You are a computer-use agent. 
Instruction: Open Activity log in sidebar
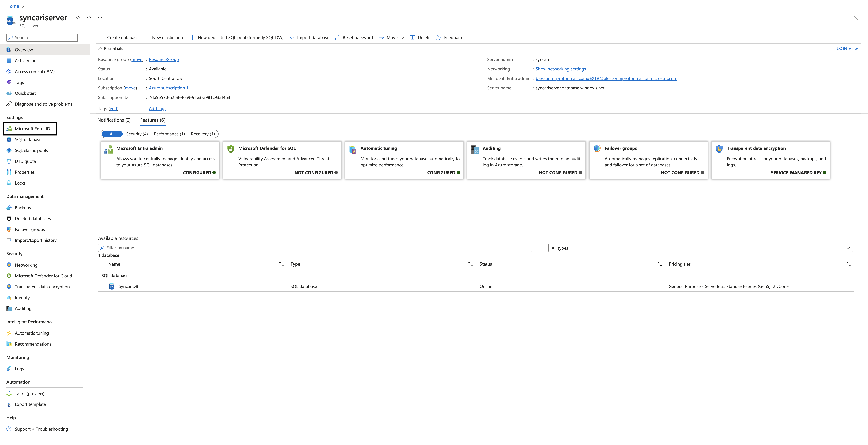coord(26,61)
